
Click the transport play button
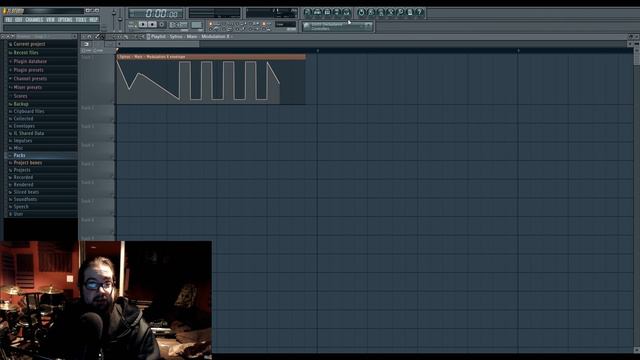point(142,24)
